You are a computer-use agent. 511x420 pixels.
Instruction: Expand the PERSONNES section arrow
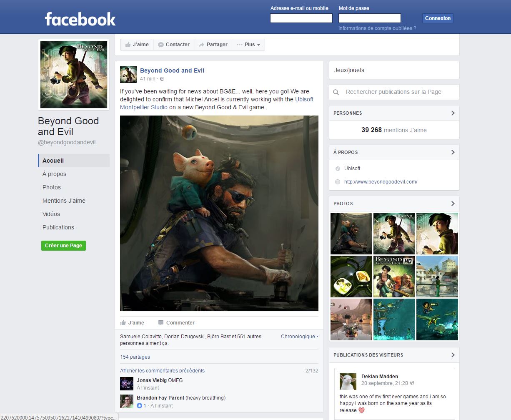click(x=453, y=113)
